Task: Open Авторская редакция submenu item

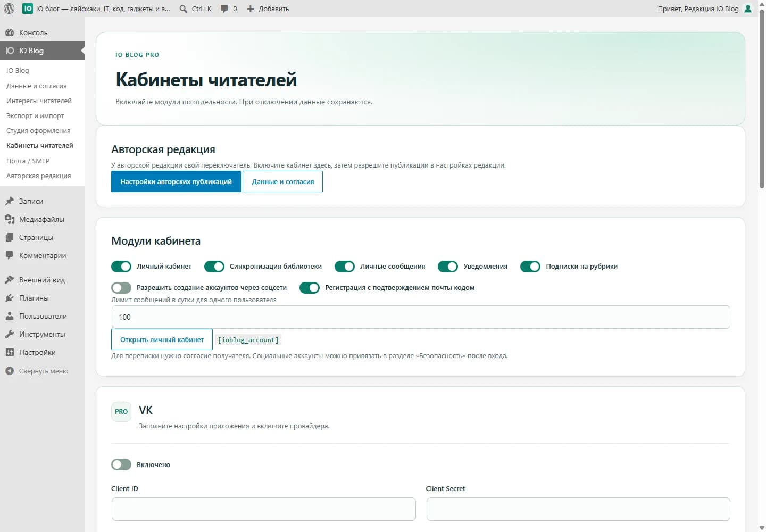Action: 38,176
